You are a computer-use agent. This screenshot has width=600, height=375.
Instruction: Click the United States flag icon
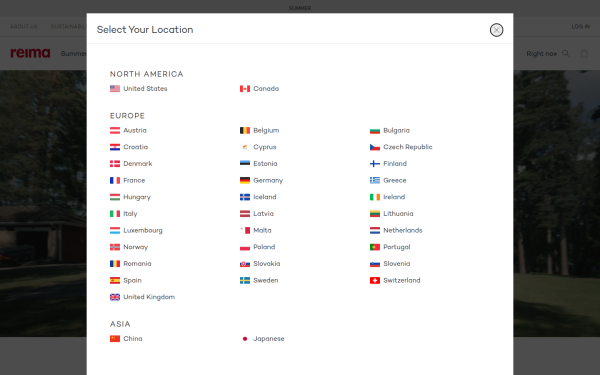tap(115, 89)
